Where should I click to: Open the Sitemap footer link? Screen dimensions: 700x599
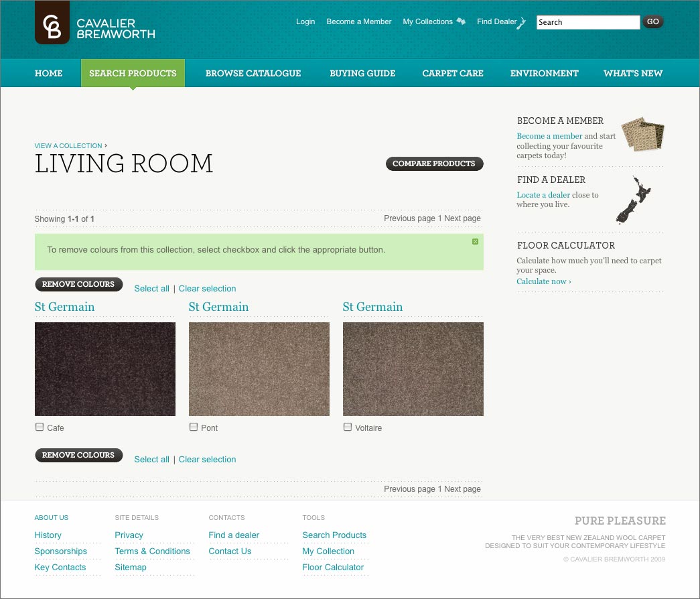click(131, 568)
